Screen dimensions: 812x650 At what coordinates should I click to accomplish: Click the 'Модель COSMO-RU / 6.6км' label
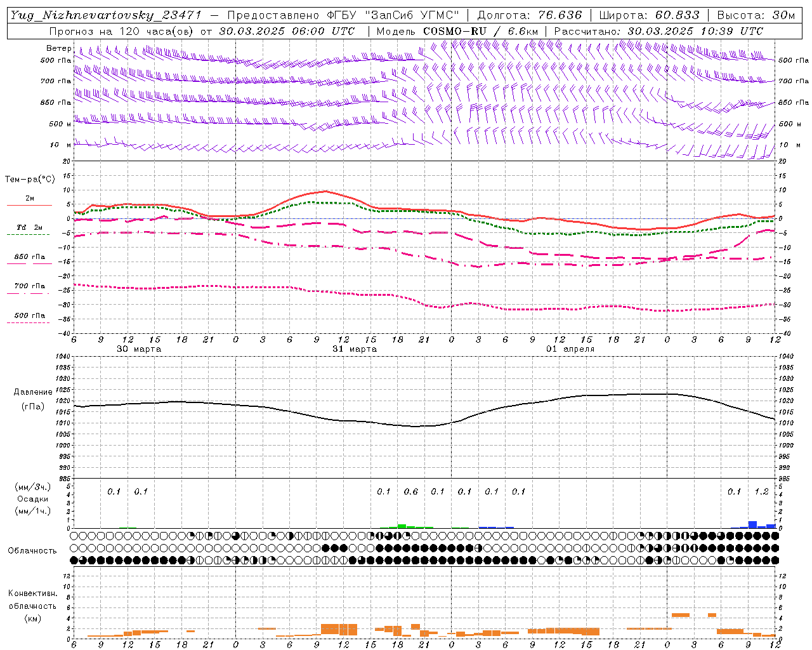[x=457, y=31]
